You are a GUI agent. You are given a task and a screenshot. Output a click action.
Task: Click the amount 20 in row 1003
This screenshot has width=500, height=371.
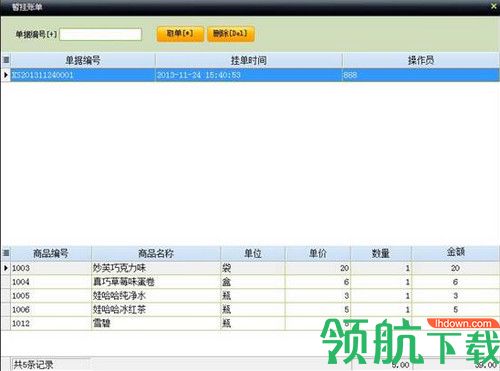click(456, 268)
